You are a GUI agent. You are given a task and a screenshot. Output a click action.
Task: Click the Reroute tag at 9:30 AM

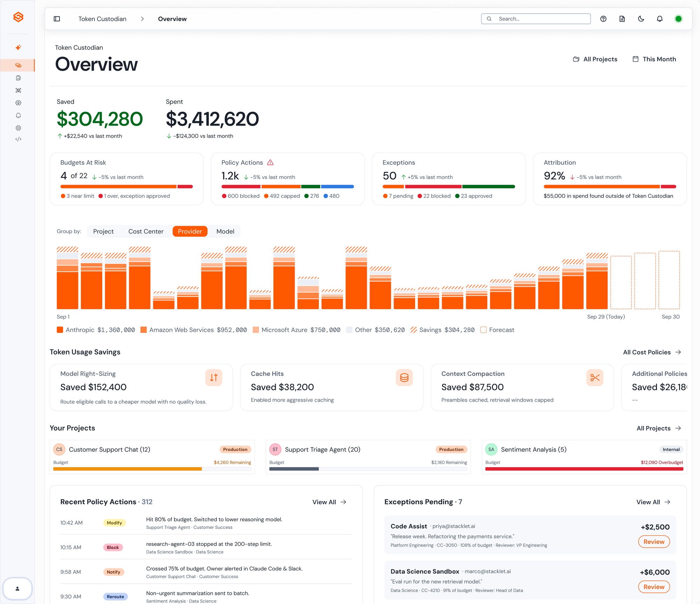coord(115,597)
